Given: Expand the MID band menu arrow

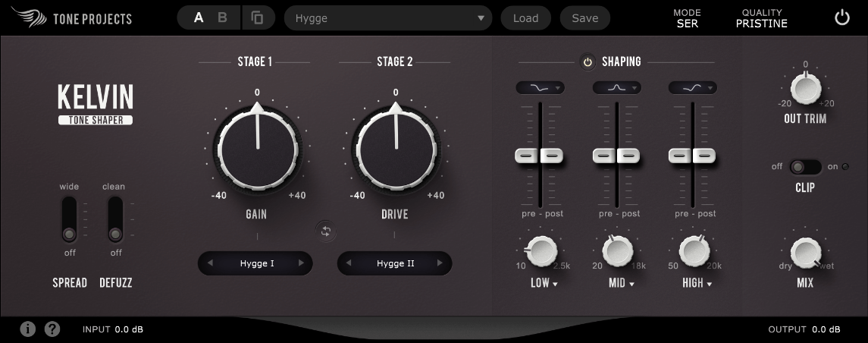Looking at the screenshot, I should tap(631, 285).
